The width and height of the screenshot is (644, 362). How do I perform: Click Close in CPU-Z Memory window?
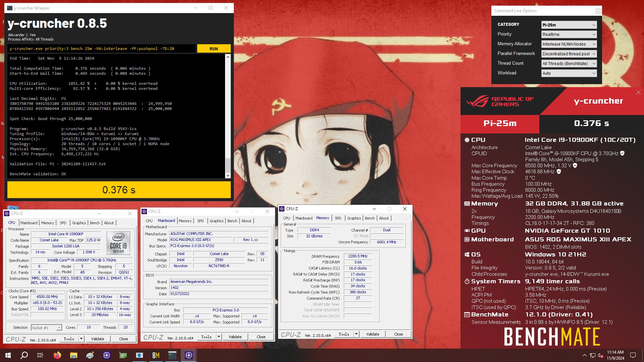398,334
